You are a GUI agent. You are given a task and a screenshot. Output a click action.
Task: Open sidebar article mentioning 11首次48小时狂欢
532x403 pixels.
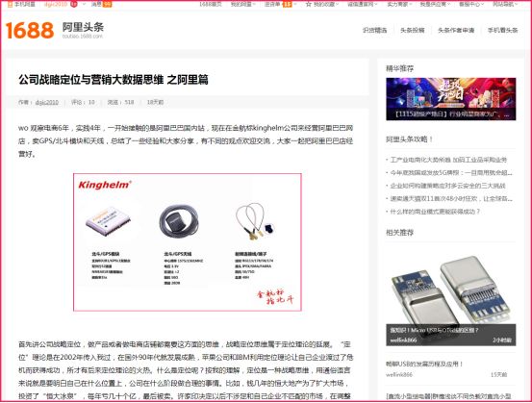[x=451, y=198]
